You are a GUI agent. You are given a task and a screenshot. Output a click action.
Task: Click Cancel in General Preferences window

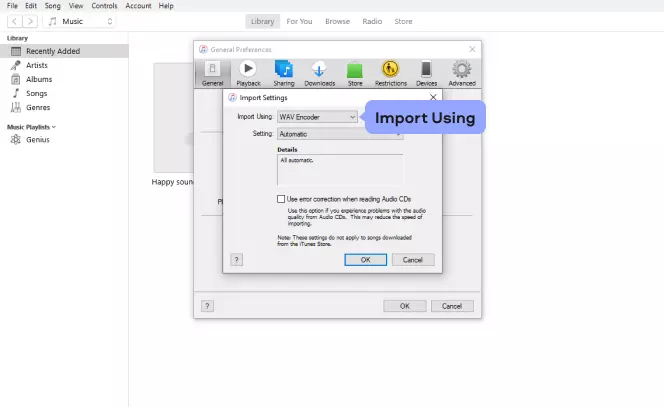(x=452, y=306)
